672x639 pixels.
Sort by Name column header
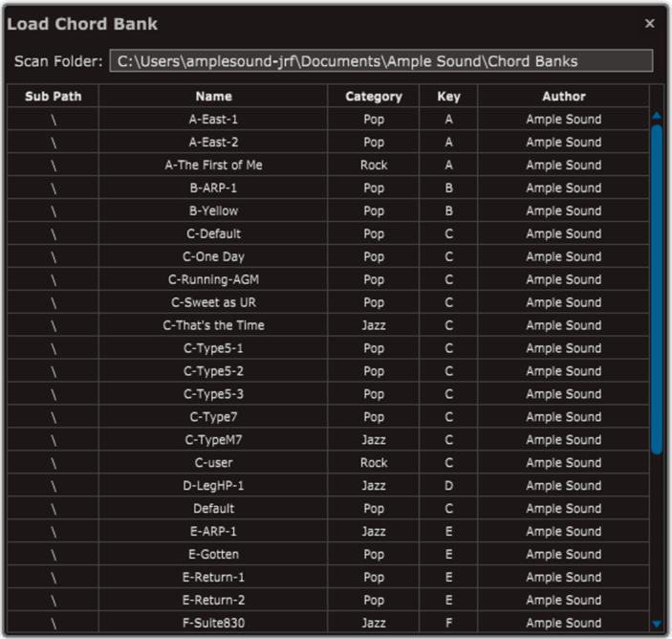(213, 96)
